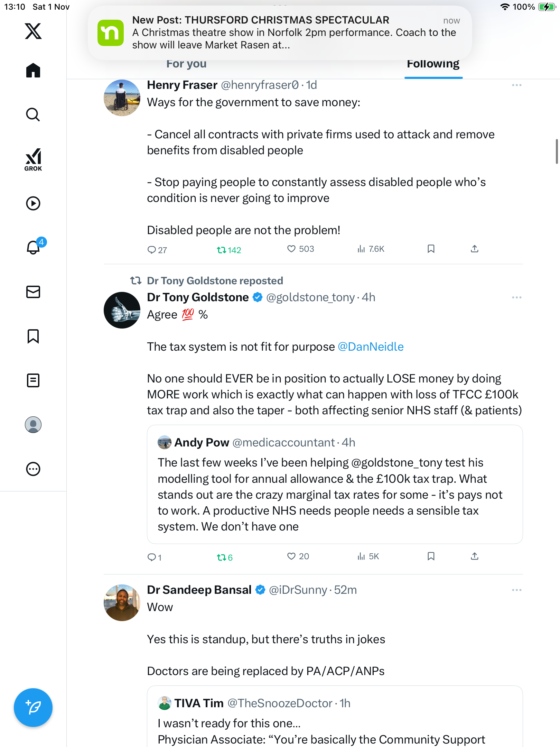The image size is (560, 747).
Task: Undo repost on Dr Tony Goldstone's post
Action: (222, 557)
